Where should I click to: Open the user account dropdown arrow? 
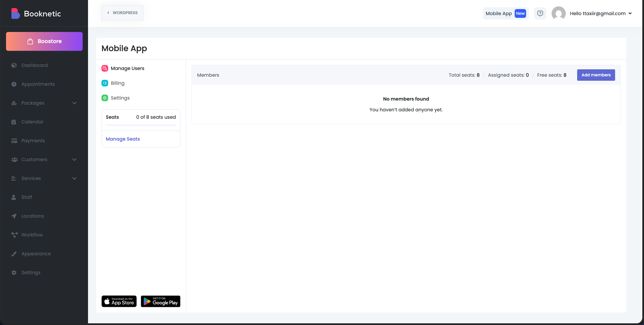630,13
